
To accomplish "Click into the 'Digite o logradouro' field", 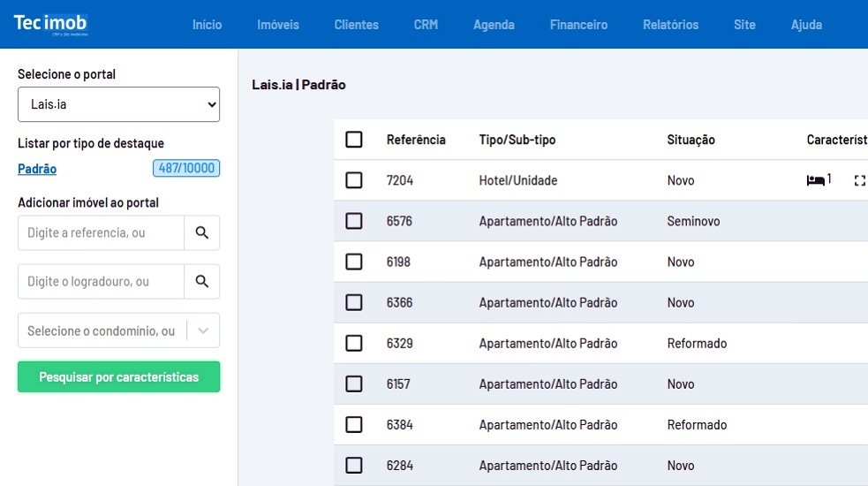I will [101, 282].
